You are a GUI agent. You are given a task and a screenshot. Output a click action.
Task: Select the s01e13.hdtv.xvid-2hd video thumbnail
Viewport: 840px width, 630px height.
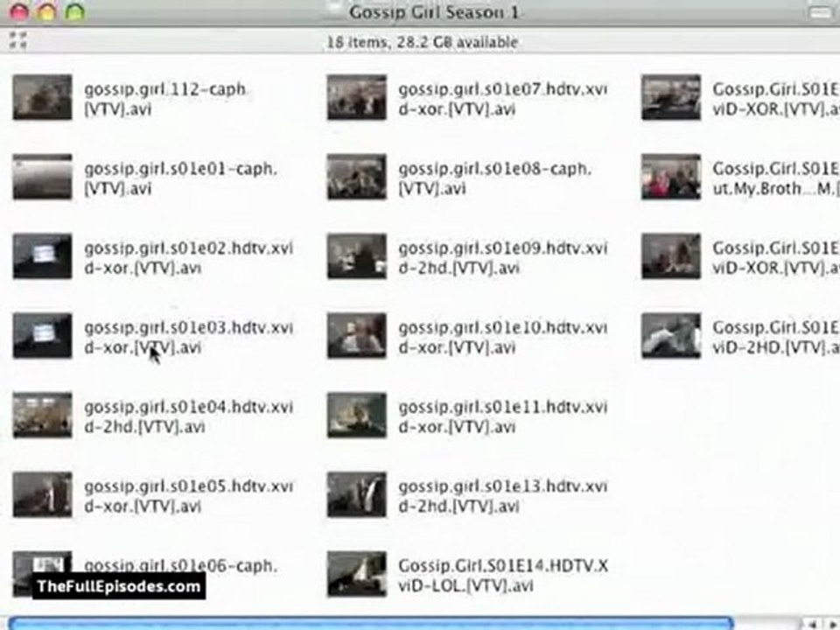[357, 494]
